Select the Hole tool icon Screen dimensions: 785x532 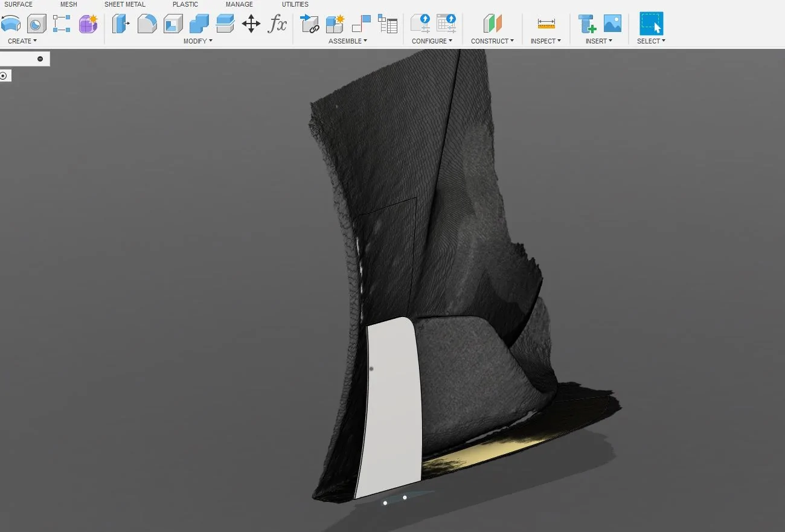pos(36,24)
